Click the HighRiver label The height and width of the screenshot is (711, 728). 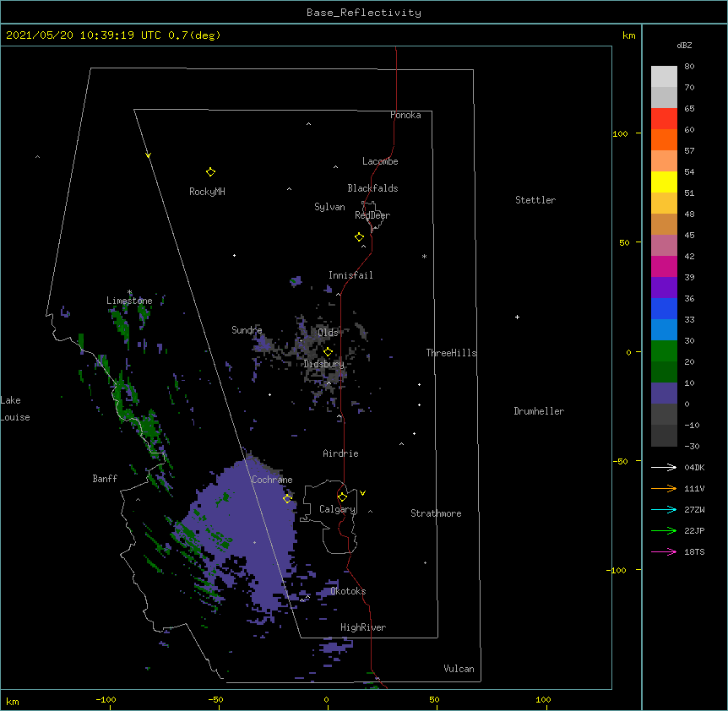click(363, 627)
